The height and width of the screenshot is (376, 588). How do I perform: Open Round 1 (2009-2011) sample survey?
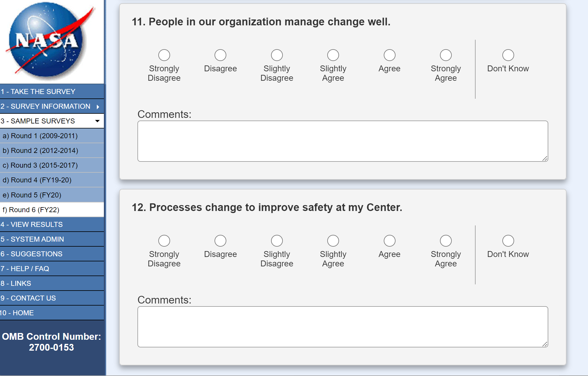(x=40, y=136)
